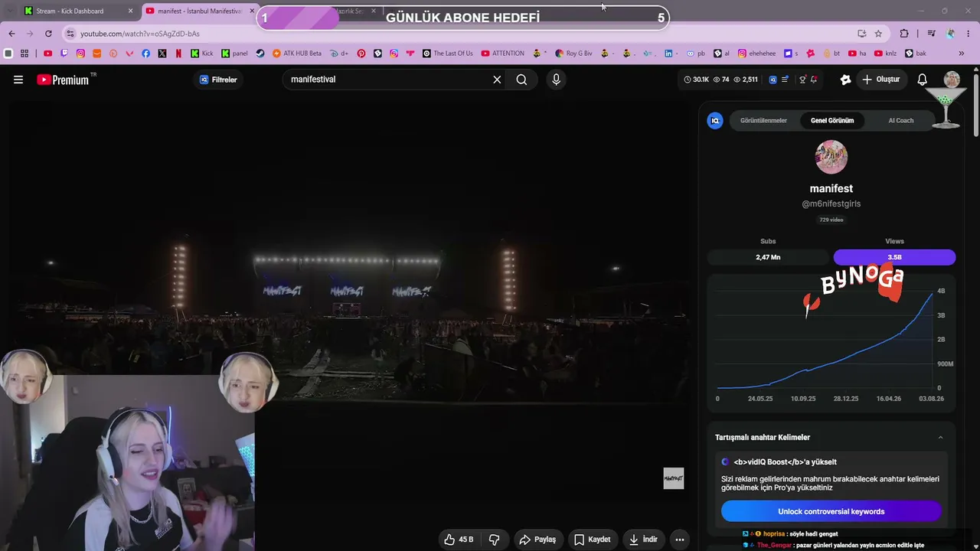Screen dimensions: 980x551
Task: Show the Subs stat 2,47 Mn
Action: [768, 257]
